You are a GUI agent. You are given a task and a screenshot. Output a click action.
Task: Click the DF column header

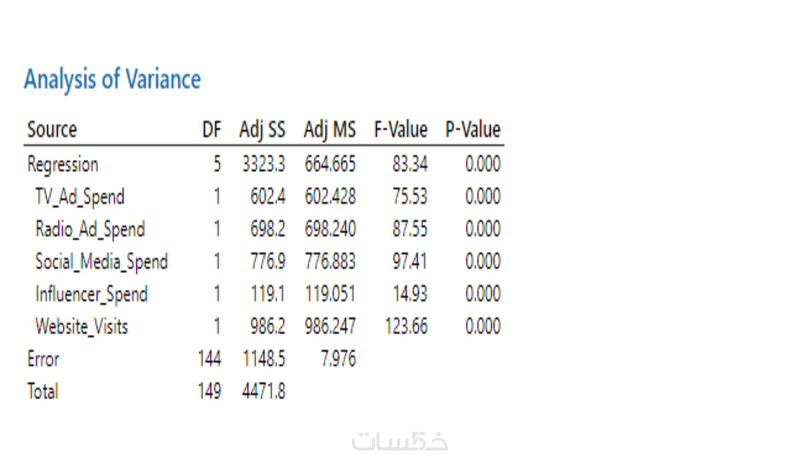click(x=210, y=130)
